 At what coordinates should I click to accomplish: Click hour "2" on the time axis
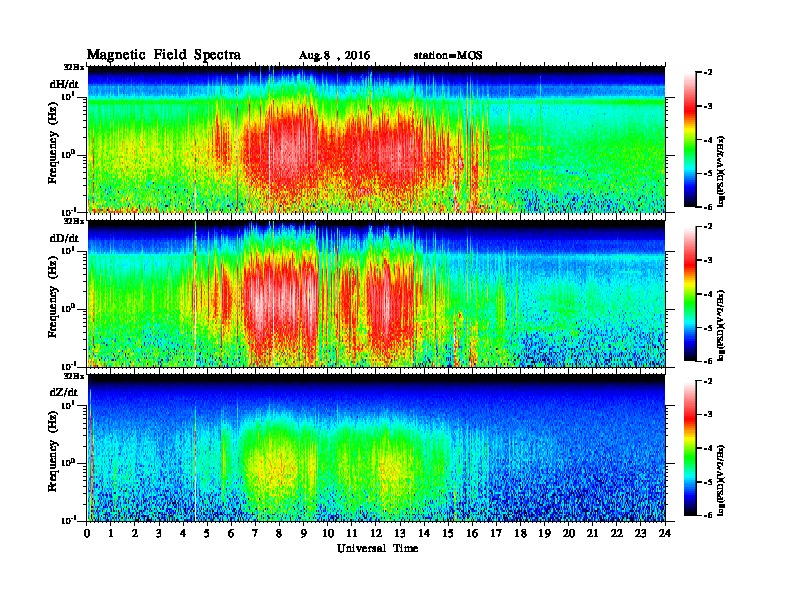(135, 534)
